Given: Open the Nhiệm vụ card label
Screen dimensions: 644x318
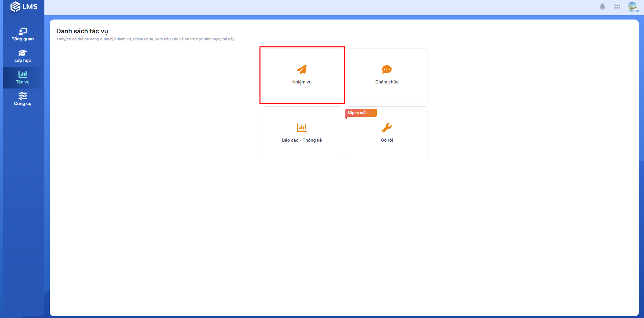Looking at the screenshot, I should 302,82.
